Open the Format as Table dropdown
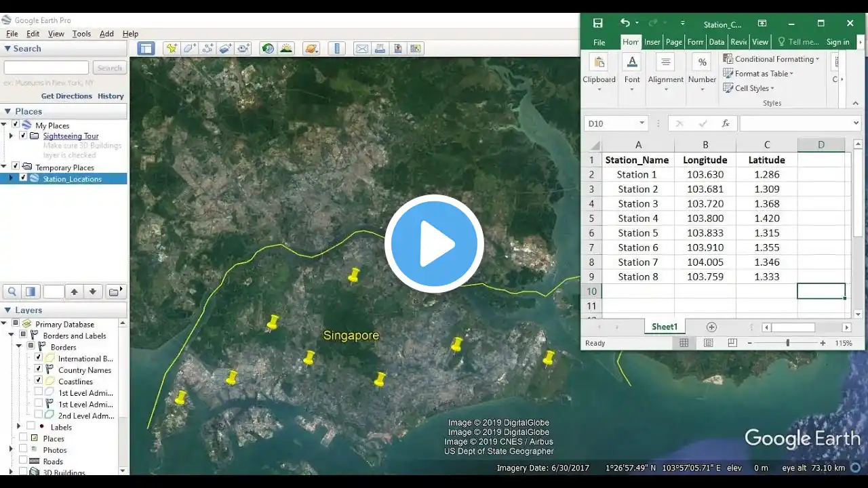This screenshot has width=868, height=488. pyautogui.click(x=758, y=73)
